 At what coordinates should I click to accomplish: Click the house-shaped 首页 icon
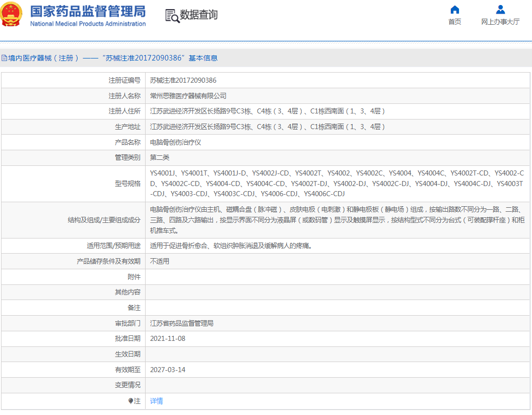(x=454, y=10)
